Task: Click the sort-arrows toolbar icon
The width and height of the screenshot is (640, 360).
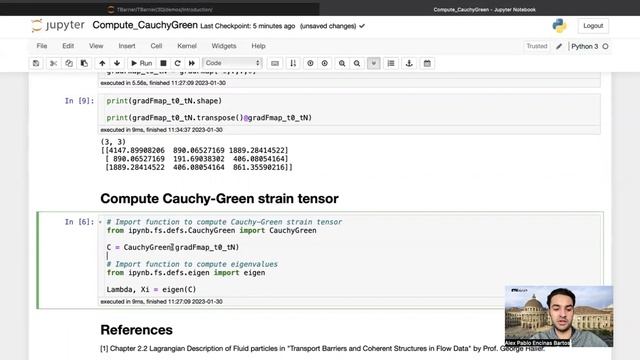Action: [x=293, y=63]
